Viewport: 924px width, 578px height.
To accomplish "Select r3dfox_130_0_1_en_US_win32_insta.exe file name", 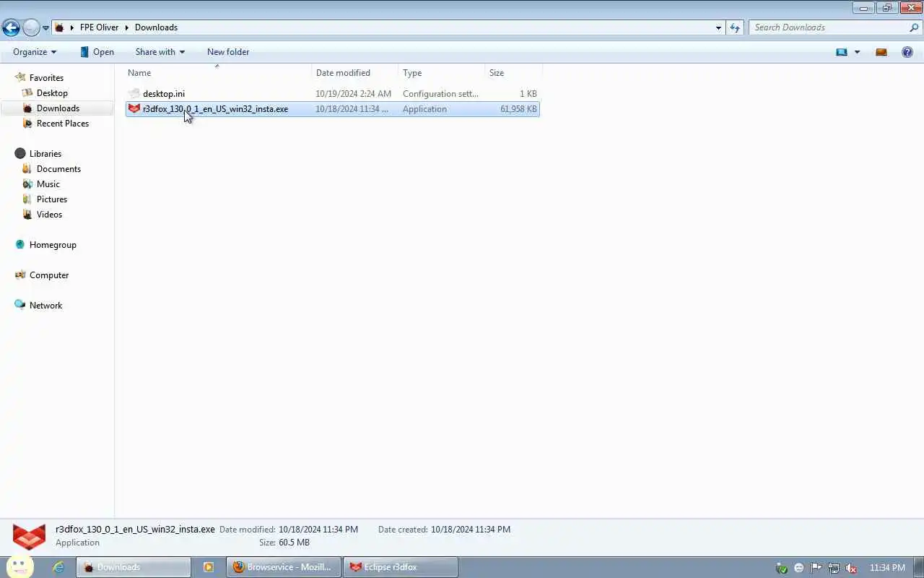I will pyautogui.click(x=215, y=109).
